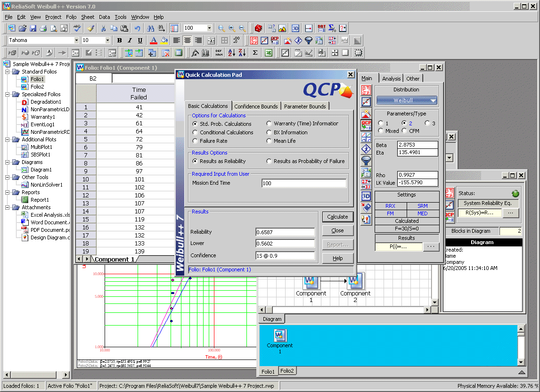Viewport: 540px width, 392px height.
Task: Open QCP icon in Folio control panel
Action: pyautogui.click(x=366, y=125)
